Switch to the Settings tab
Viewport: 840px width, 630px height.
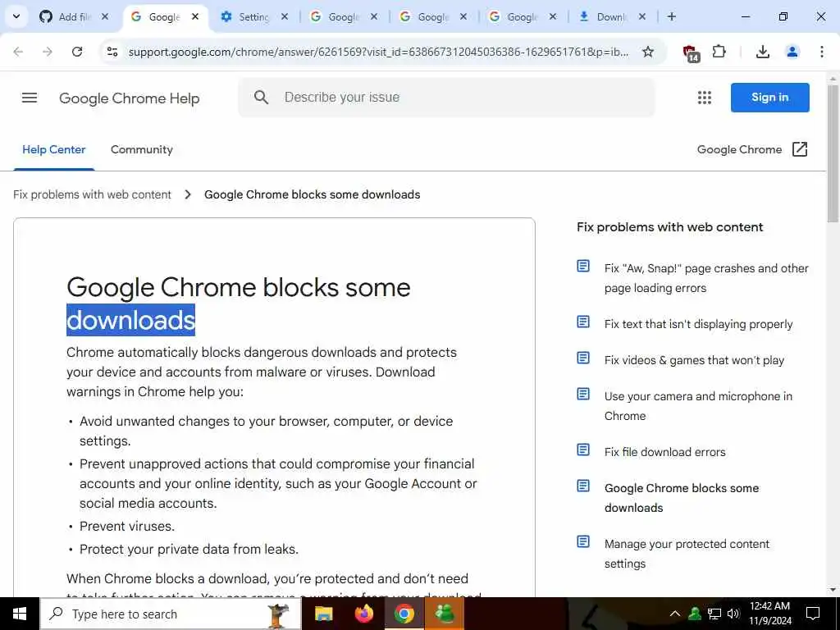[x=253, y=16]
